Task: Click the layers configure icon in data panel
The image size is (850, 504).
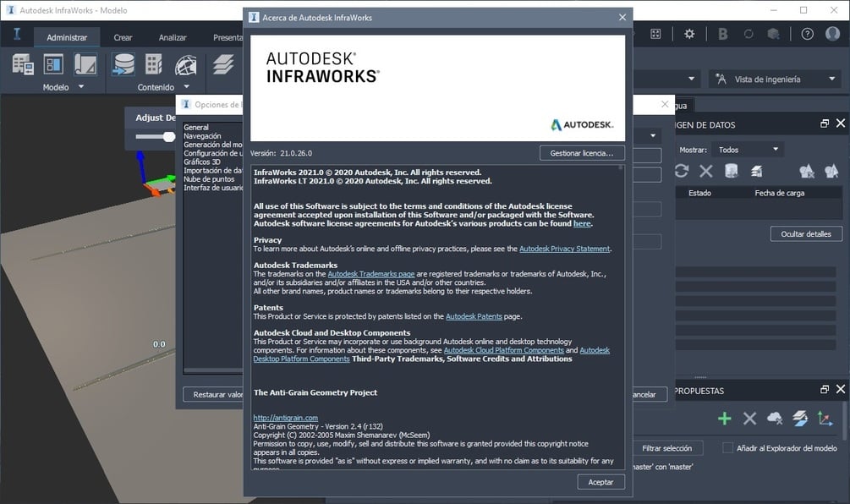Action: tap(757, 172)
